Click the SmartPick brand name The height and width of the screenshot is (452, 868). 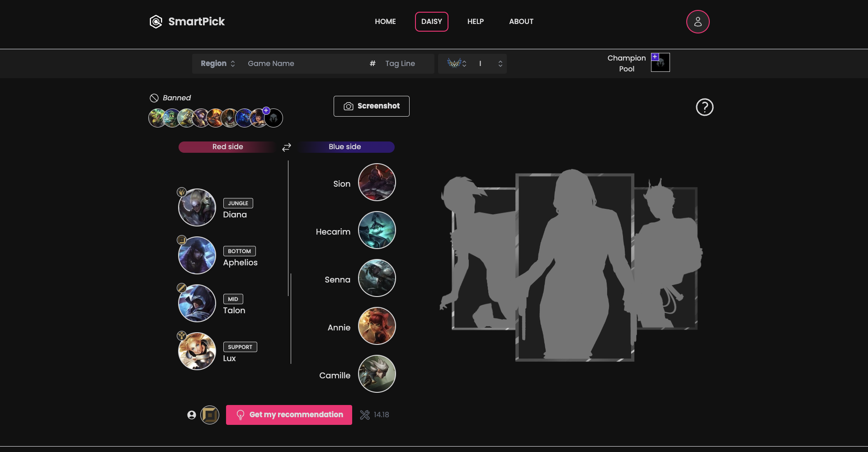coord(197,22)
